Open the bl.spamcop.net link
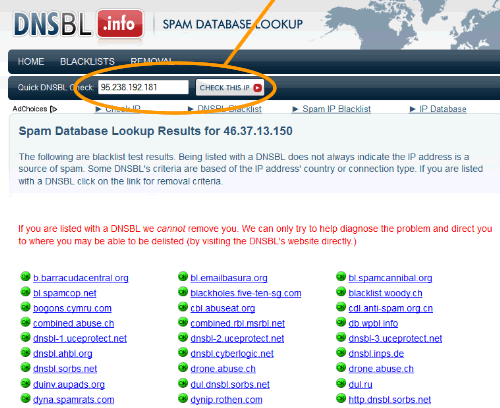500x408 pixels. [x=65, y=293]
